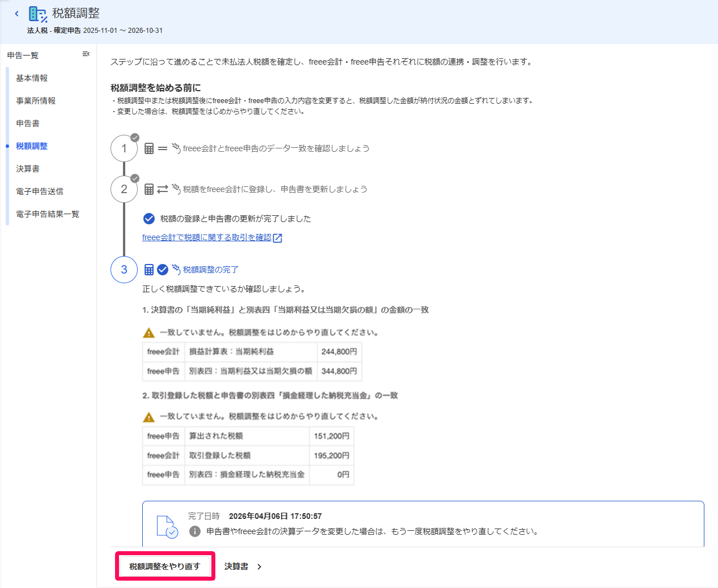Click the chevron beside the bottom 決算書 button
Viewport: 718px width, 588px height.
click(260, 566)
